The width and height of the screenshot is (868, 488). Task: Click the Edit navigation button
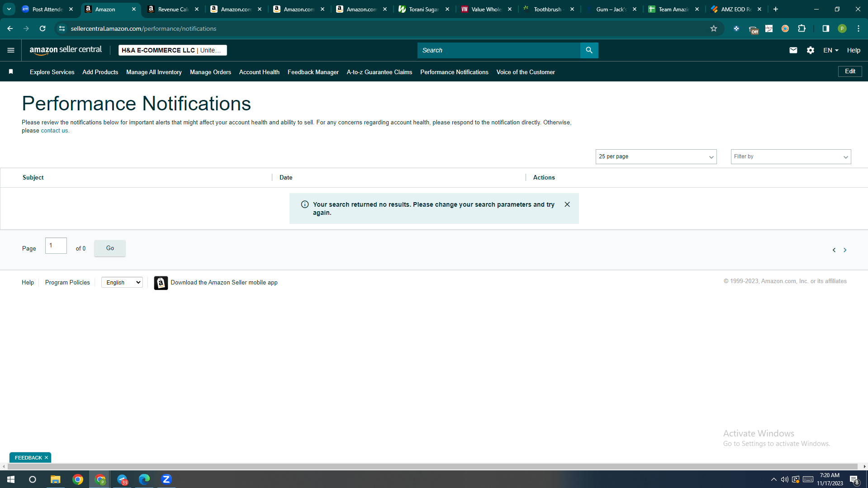850,71
